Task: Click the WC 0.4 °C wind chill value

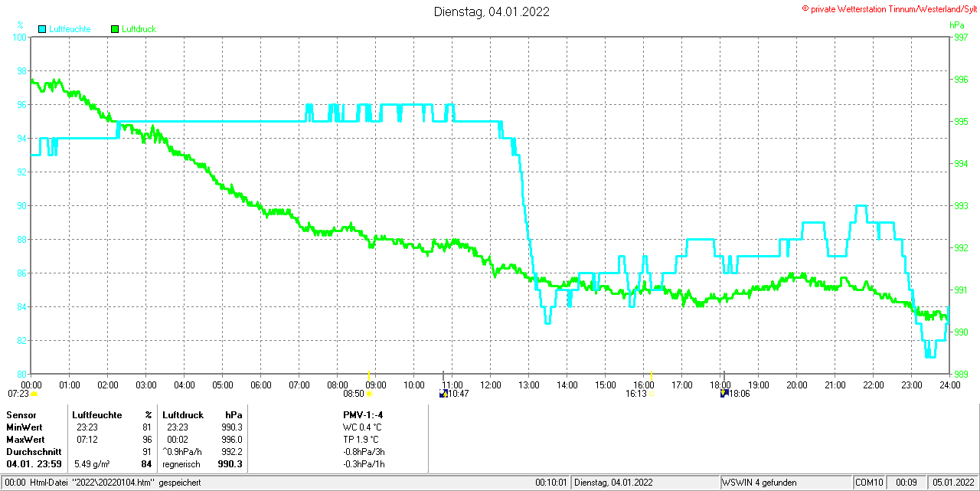Action: [362, 427]
